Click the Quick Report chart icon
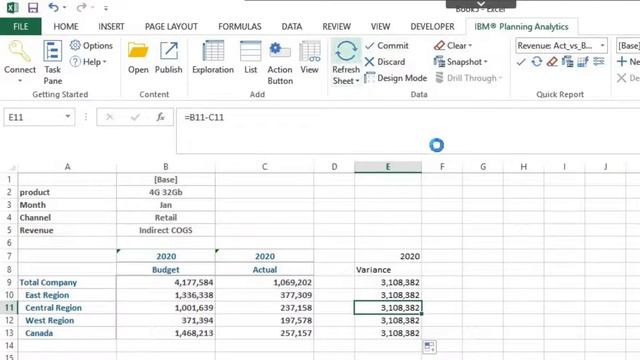The width and height of the screenshot is (640, 360). tap(583, 62)
